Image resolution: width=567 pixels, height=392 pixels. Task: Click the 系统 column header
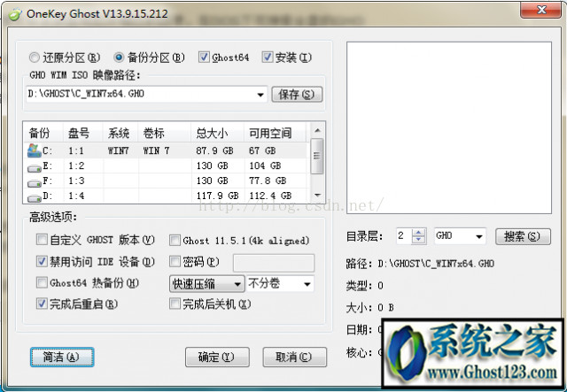point(120,133)
